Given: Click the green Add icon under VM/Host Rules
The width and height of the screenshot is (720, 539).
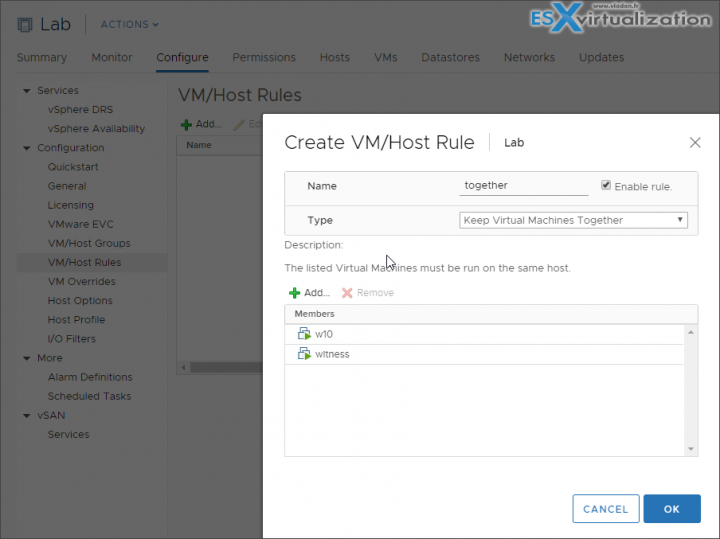Looking at the screenshot, I should [186, 125].
